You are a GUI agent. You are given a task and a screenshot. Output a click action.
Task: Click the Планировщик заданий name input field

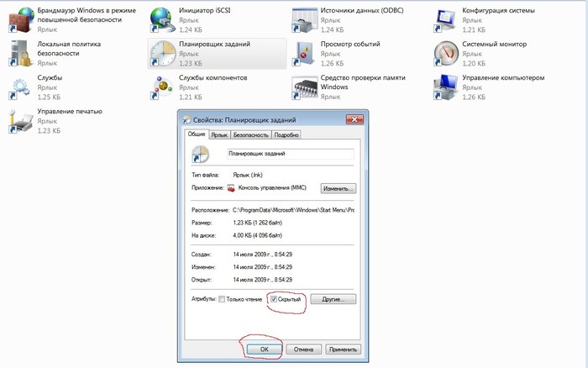click(291, 154)
